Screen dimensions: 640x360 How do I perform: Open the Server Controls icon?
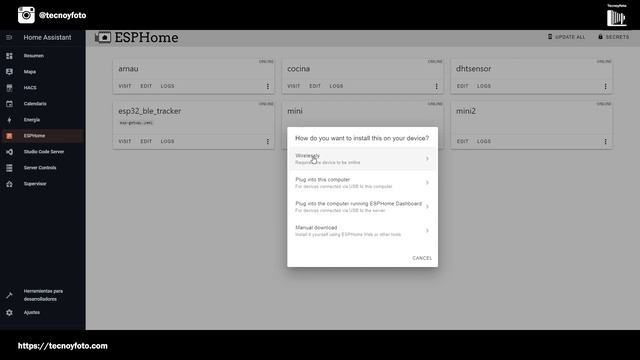pyautogui.click(x=9, y=168)
